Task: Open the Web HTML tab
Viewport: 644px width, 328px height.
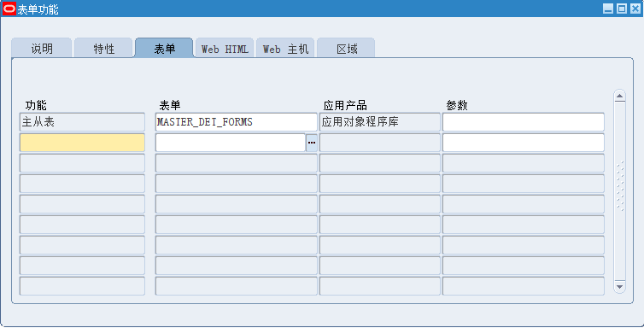Action: click(225, 49)
